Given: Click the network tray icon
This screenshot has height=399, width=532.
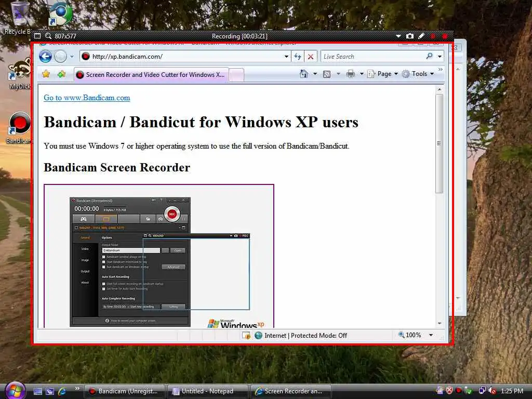Looking at the screenshot, I should [x=482, y=391].
